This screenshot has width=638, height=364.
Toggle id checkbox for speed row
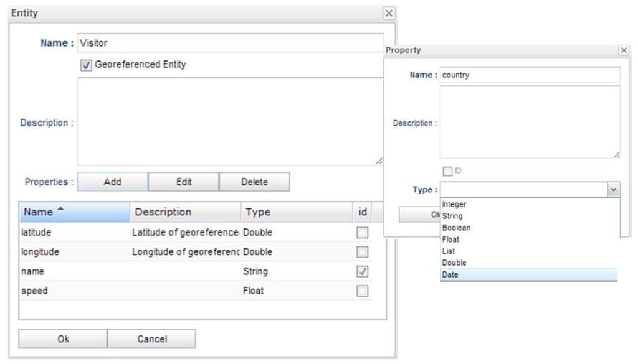pos(362,291)
